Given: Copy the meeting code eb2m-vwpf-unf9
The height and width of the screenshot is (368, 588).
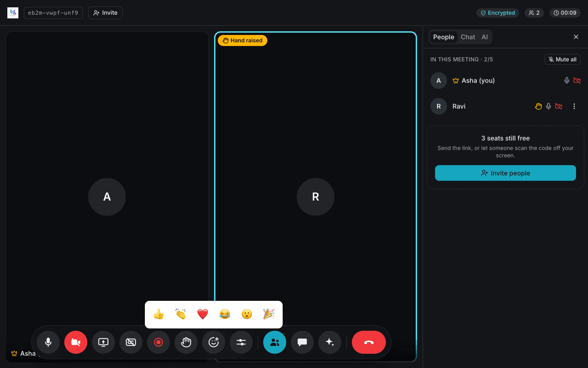Looking at the screenshot, I should (x=53, y=13).
